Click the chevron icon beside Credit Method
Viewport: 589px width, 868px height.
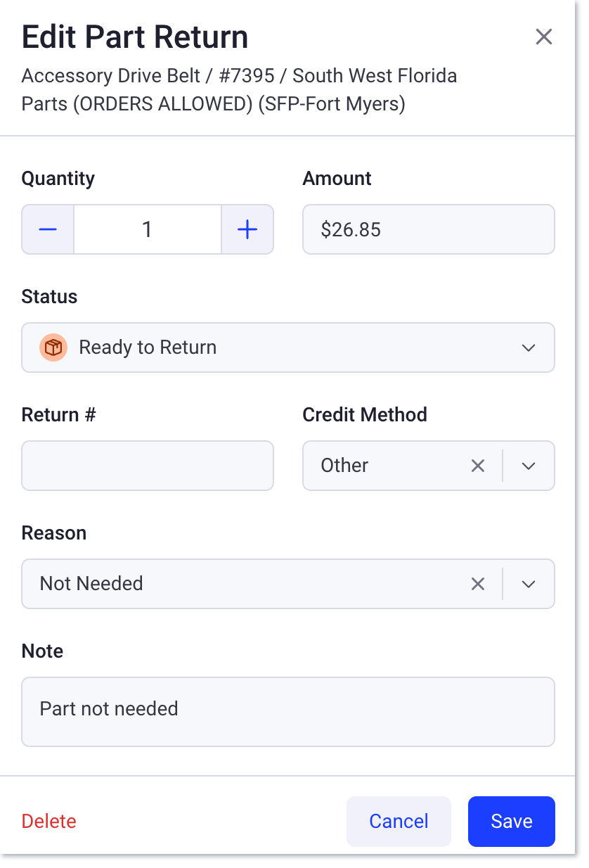click(528, 466)
